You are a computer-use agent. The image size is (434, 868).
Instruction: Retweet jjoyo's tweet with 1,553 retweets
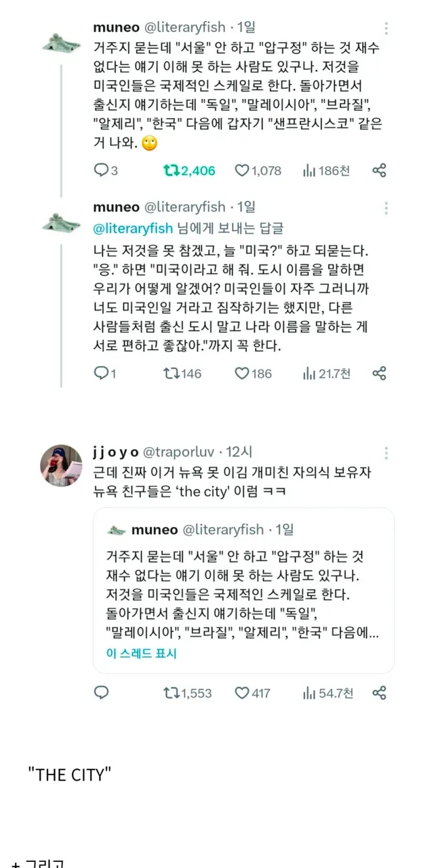(x=170, y=692)
